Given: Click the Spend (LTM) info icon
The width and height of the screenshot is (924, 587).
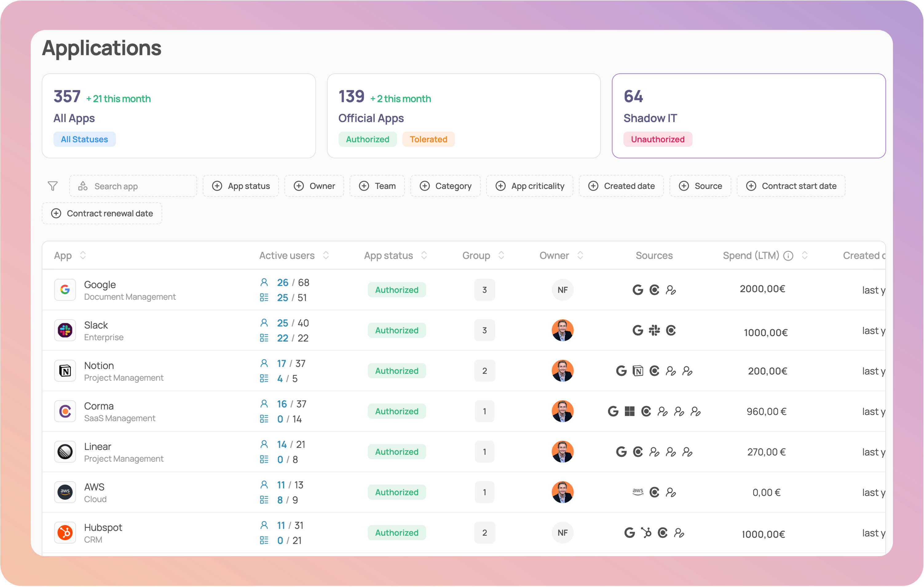Looking at the screenshot, I should pos(788,256).
